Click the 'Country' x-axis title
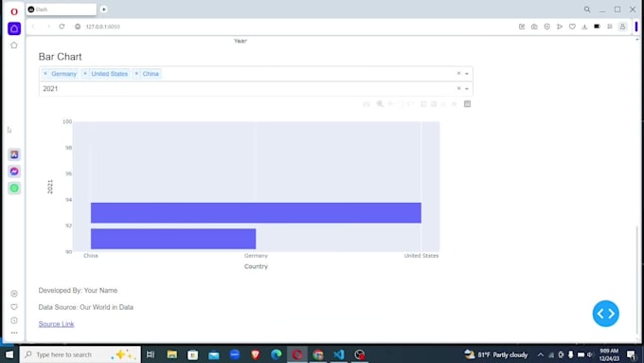Screen dimensions: 644x363 (256, 266)
